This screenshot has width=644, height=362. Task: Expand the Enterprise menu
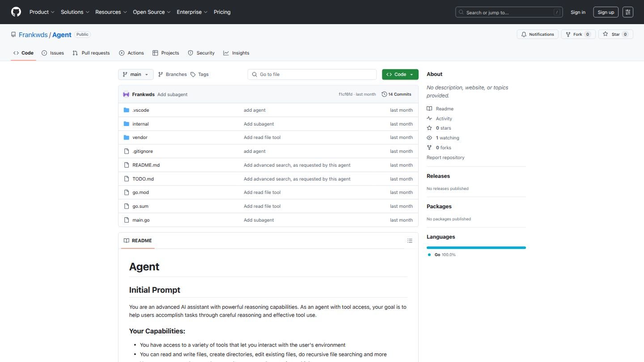[192, 12]
